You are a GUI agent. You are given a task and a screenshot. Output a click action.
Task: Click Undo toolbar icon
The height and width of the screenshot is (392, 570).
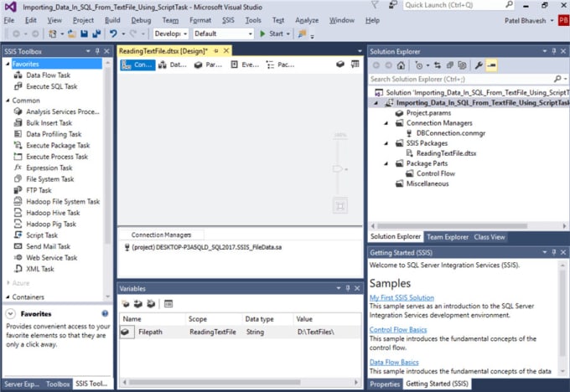(113, 34)
